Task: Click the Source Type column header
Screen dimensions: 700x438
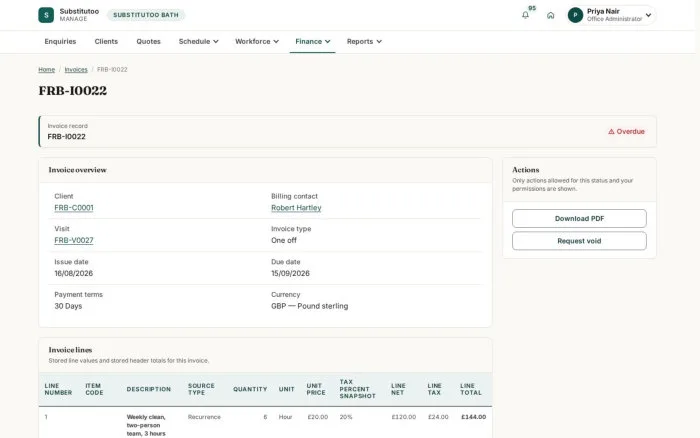Action: pos(201,389)
